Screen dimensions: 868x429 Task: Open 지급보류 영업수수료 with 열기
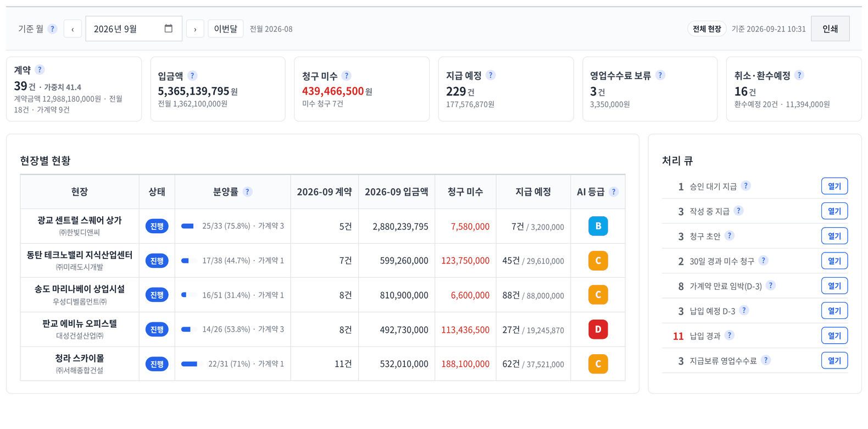click(834, 360)
